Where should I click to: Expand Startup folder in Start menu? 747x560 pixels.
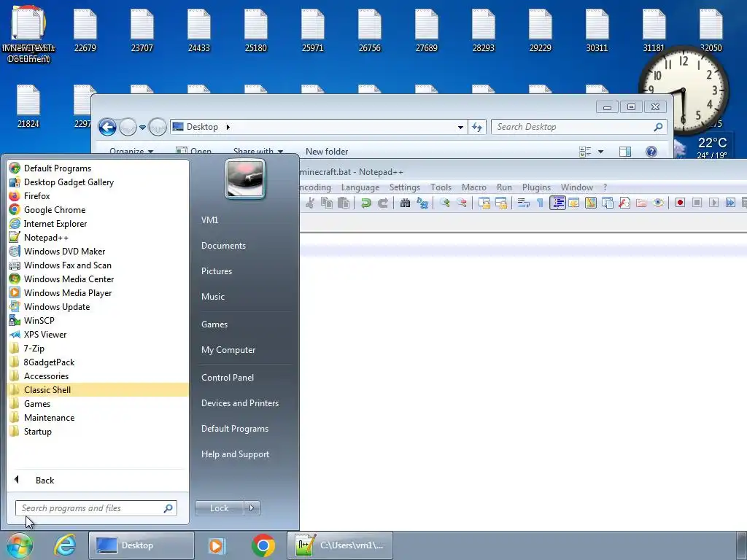(98, 432)
